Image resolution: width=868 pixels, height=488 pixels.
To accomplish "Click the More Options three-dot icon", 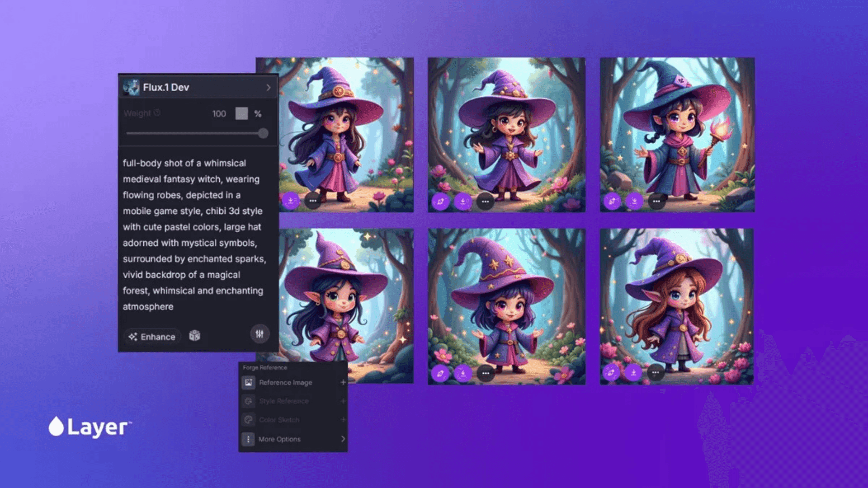I will [x=248, y=439].
